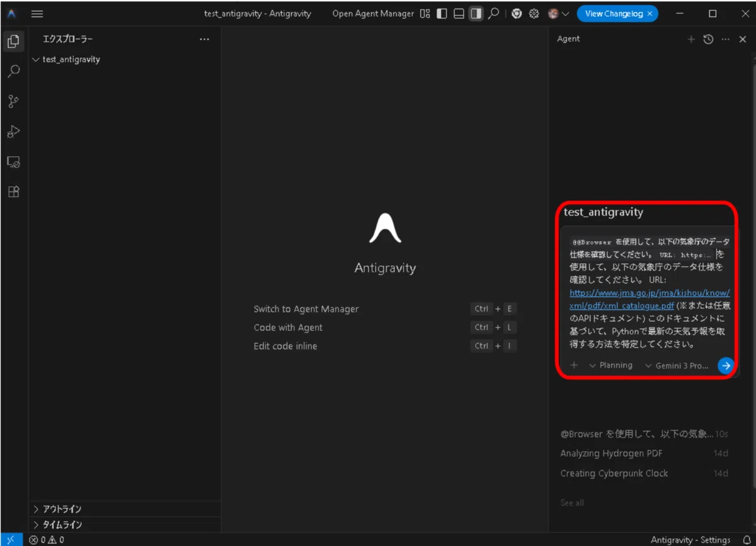The image size is (756, 546).
Task: Open Agent conversation history clock icon
Action: 708,39
